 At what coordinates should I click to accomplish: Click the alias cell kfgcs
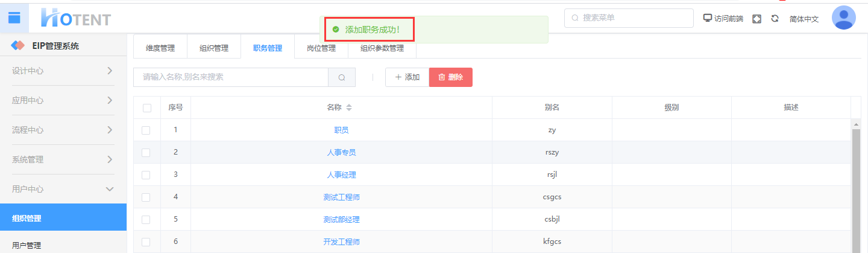[x=552, y=242]
